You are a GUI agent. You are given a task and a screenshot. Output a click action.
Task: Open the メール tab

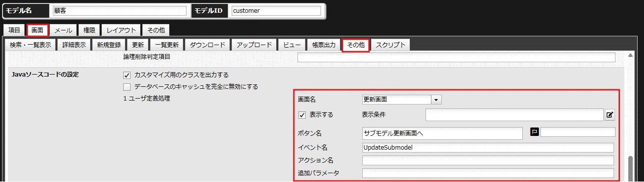pyautogui.click(x=63, y=30)
